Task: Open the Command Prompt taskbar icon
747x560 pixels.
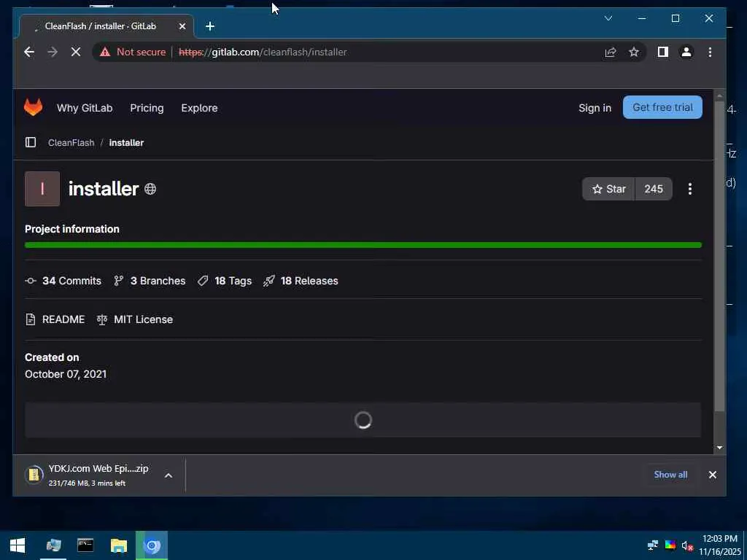Action: pyautogui.click(x=86, y=545)
